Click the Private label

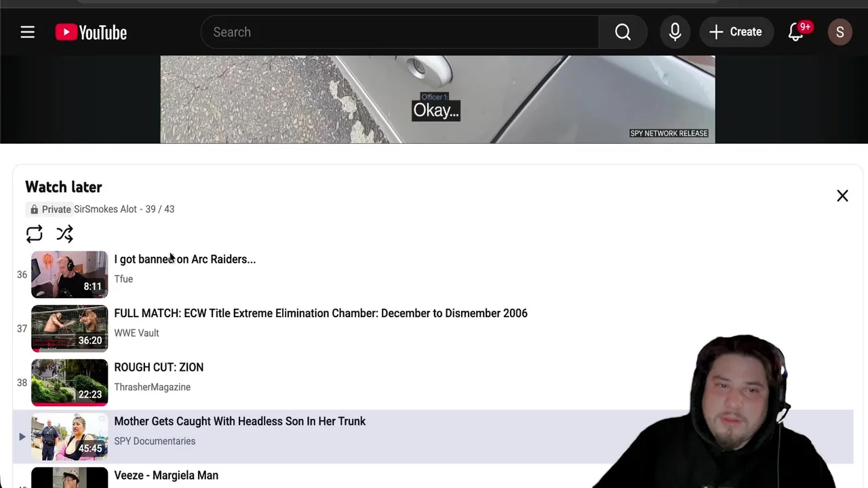click(x=56, y=209)
